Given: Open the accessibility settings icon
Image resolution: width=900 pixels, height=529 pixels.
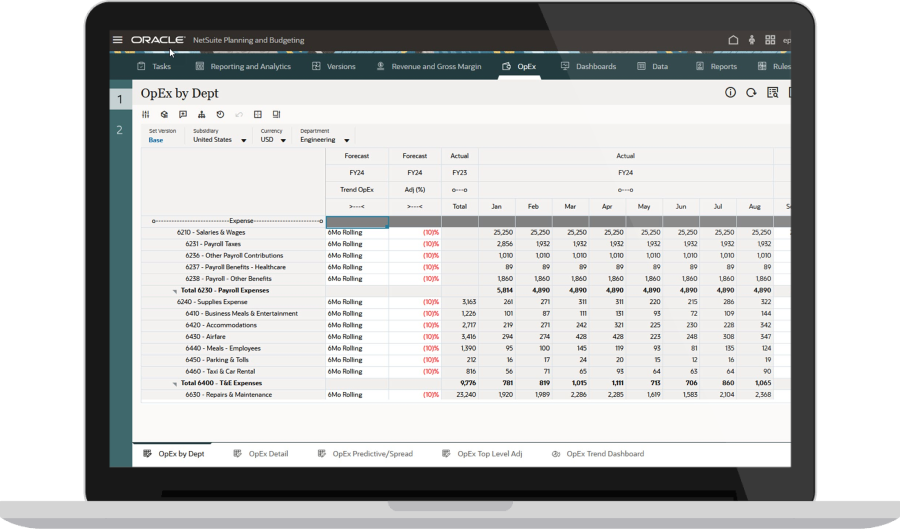Looking at the screenshot, I should pos(751,40).
